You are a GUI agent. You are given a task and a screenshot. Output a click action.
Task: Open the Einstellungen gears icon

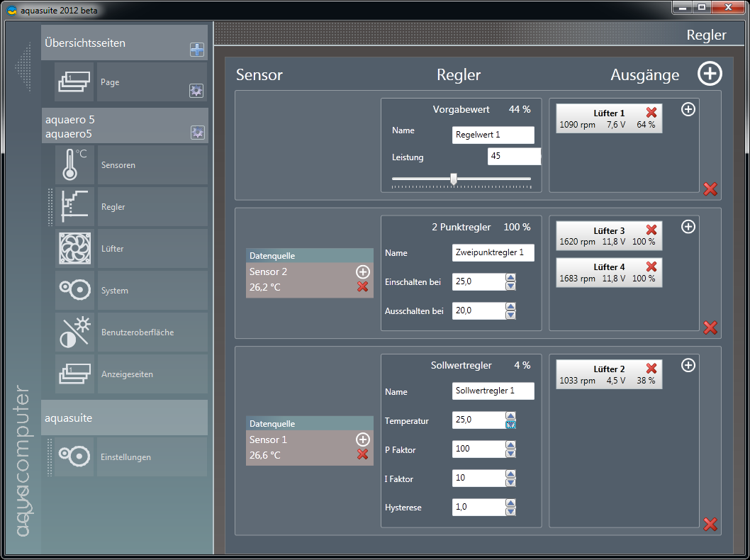point(74,457)
